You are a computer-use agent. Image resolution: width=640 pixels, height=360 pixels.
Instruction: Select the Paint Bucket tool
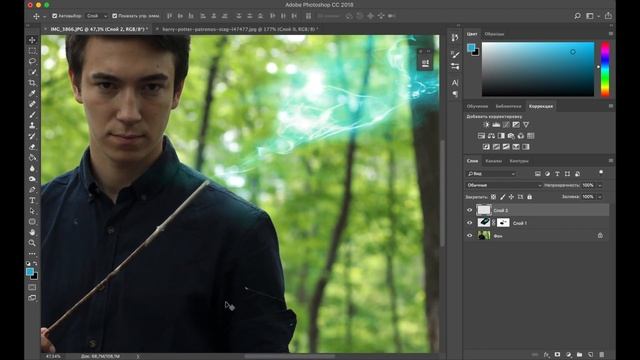(x=32, y=158)
